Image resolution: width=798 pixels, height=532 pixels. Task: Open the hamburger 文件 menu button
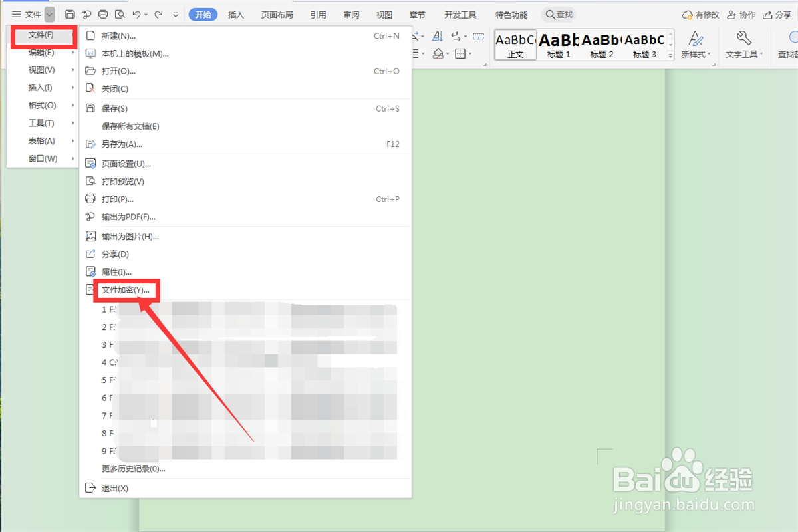(27, 14)
